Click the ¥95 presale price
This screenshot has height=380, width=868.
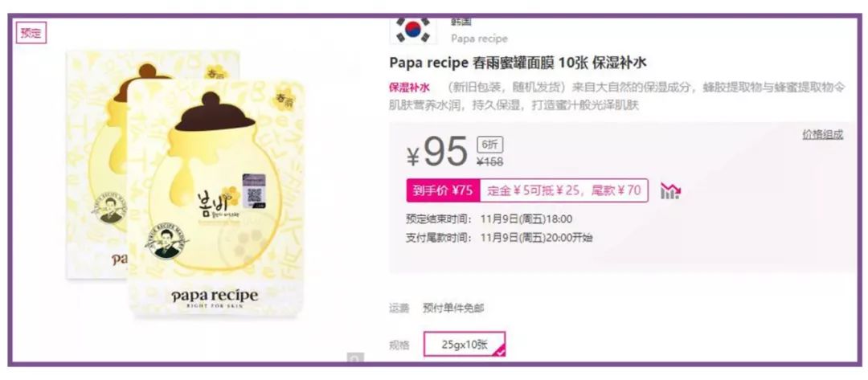[x=437, y=152]
